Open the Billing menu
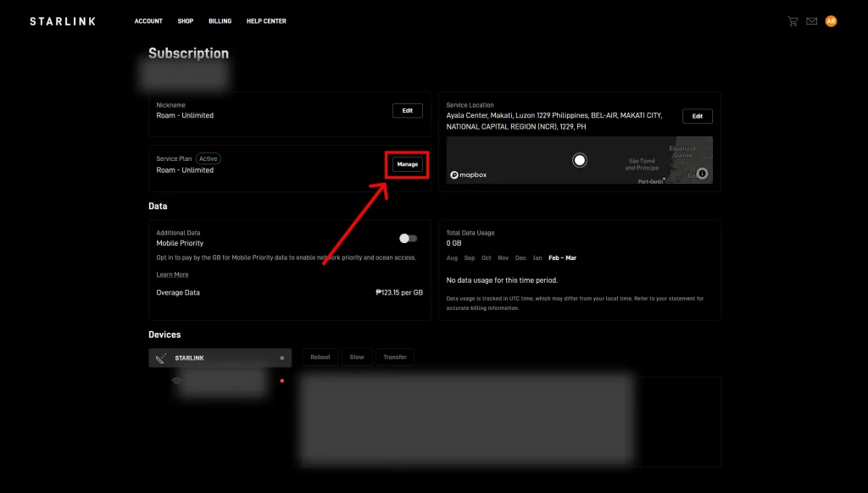The height and width of the screenshot is (493, 868). [220, 21]
